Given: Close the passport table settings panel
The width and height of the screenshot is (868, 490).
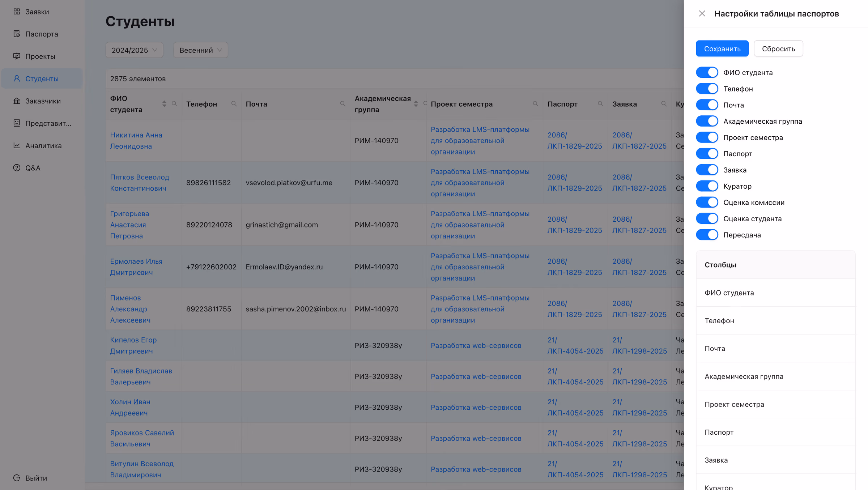Looking at the screenshot, I should 702,14.
